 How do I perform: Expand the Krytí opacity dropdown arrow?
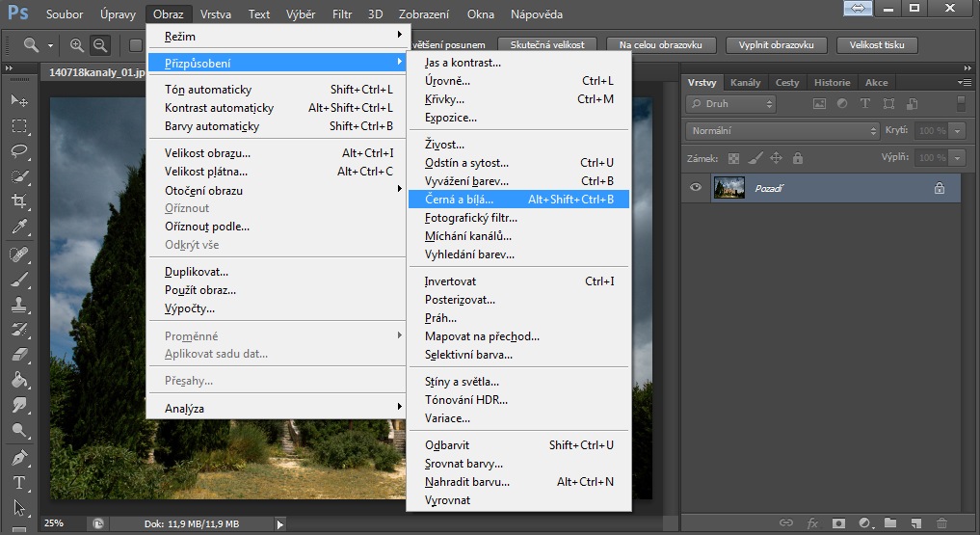click(958, 130)
